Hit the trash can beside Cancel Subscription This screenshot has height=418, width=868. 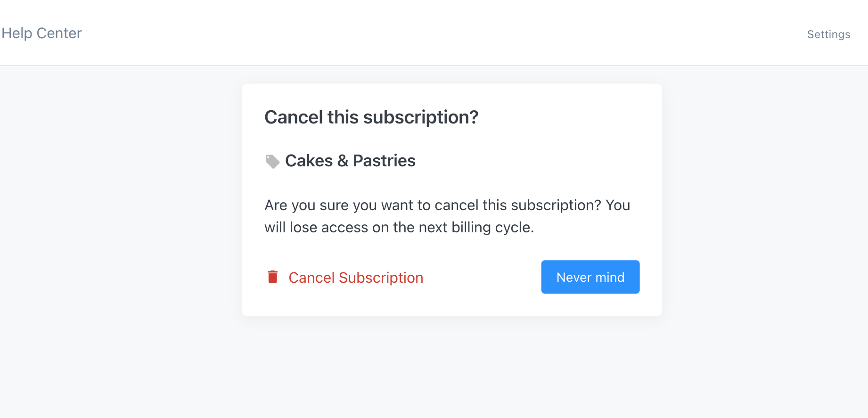[272, 277]
